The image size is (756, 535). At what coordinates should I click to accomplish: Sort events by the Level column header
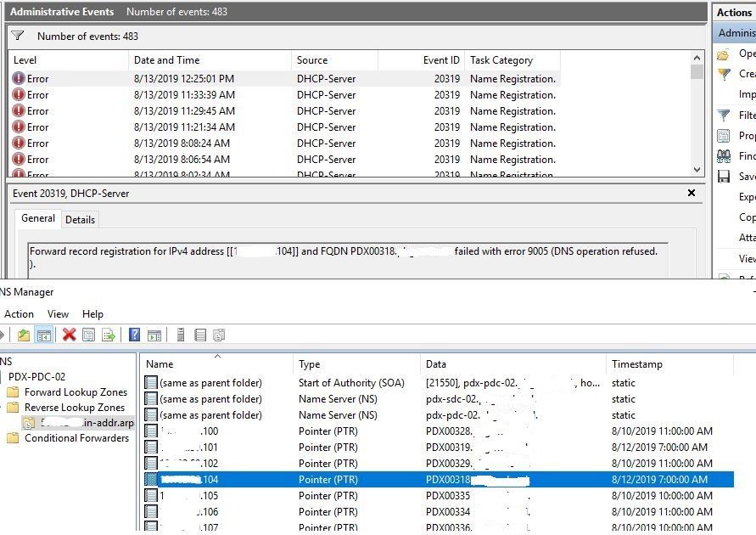[69, 60]
